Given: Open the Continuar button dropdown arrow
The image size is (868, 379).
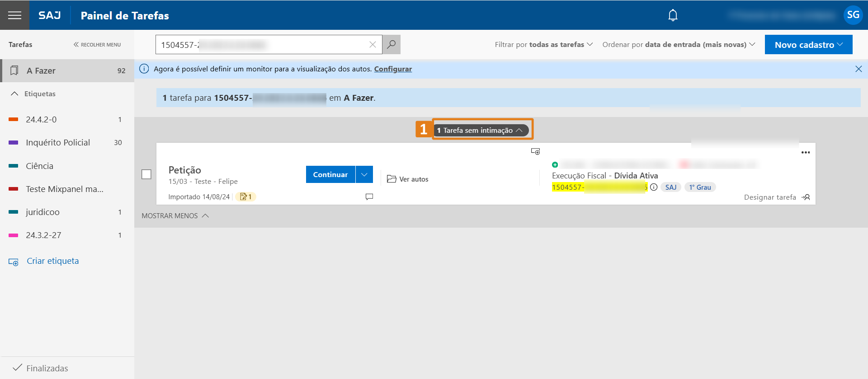Looking at the screenshot, I should coord(364,174).
